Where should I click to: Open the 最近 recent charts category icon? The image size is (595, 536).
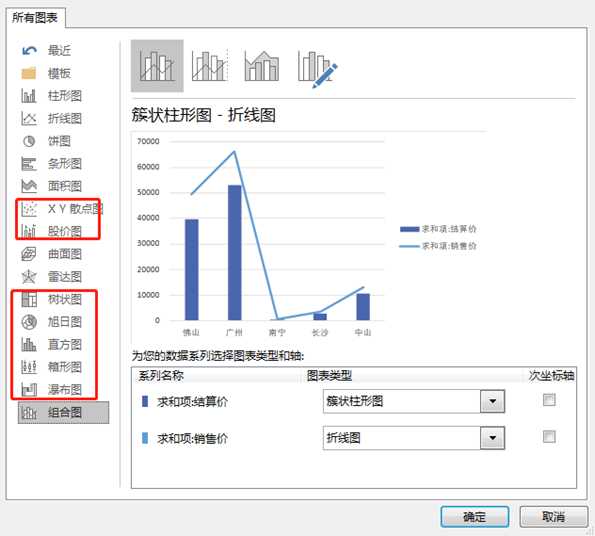(x=29, y=50)
